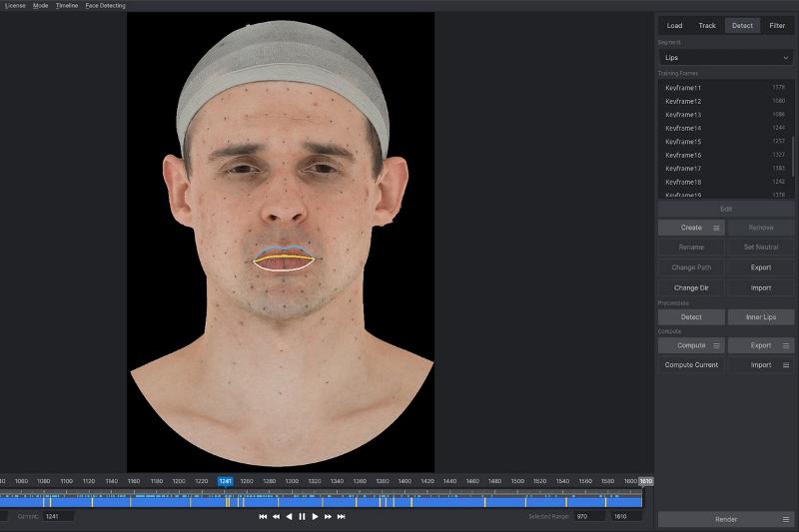Open the Render options menu icon
This screenshot has height=532, width=799.
tap(786, 520)
